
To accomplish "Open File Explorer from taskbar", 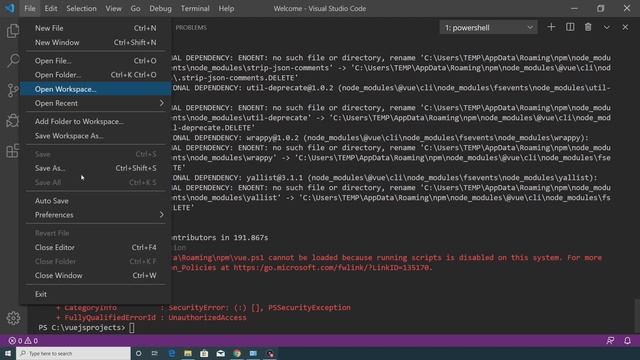I will [x=188, y=353].
